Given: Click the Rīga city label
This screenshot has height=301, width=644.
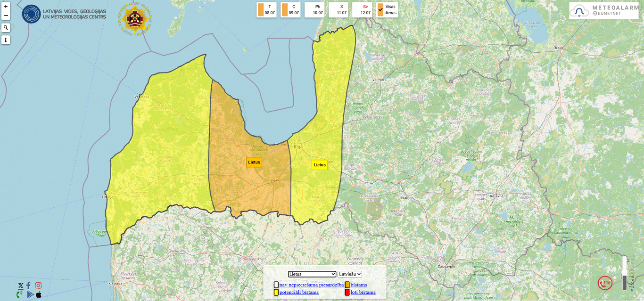Looking at the screenshot, I should pyautogui.click(x=298, y=147).
